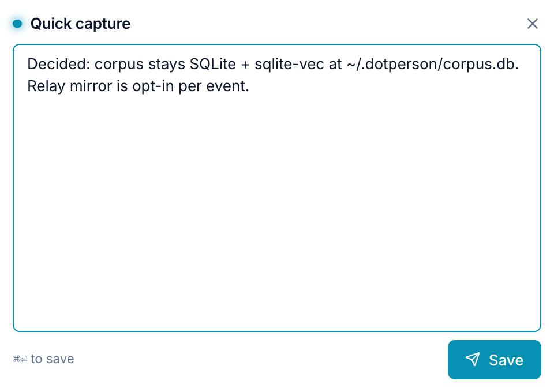Click the plus sign after SQLite
The height and width of the screenshot is (392, 554).
pos(245,65)
